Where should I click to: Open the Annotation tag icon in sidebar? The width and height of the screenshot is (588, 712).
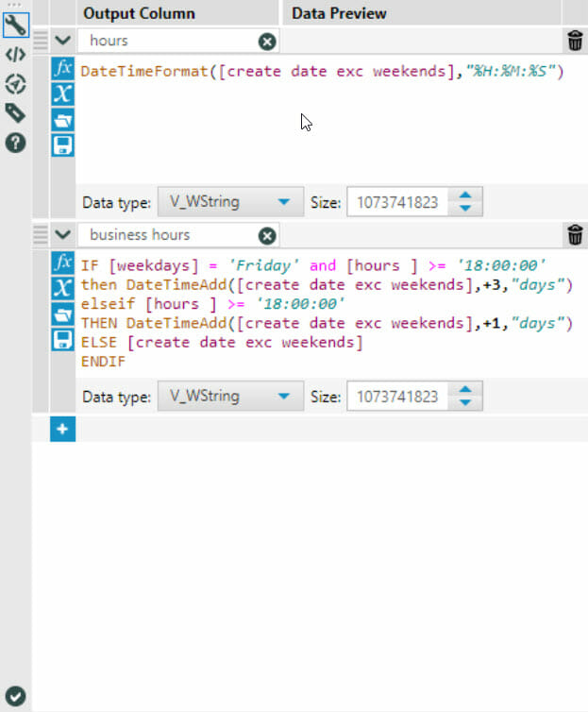coord(15,113)
